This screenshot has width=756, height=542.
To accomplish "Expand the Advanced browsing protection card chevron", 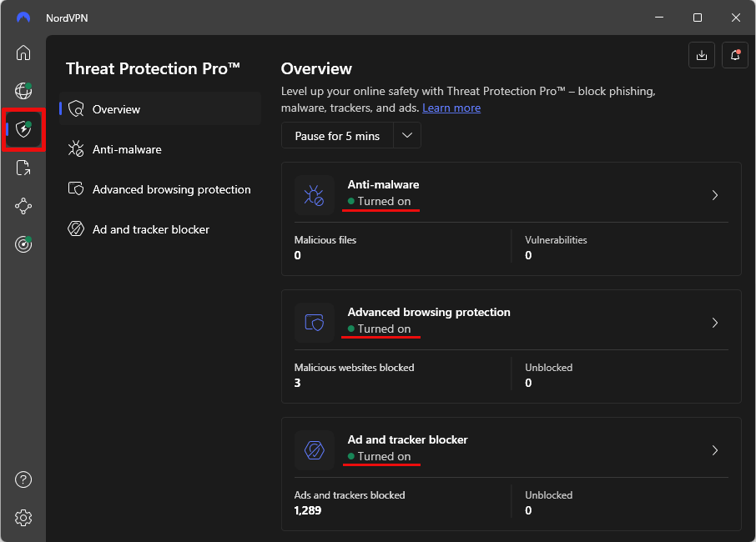I will [715, 323].
